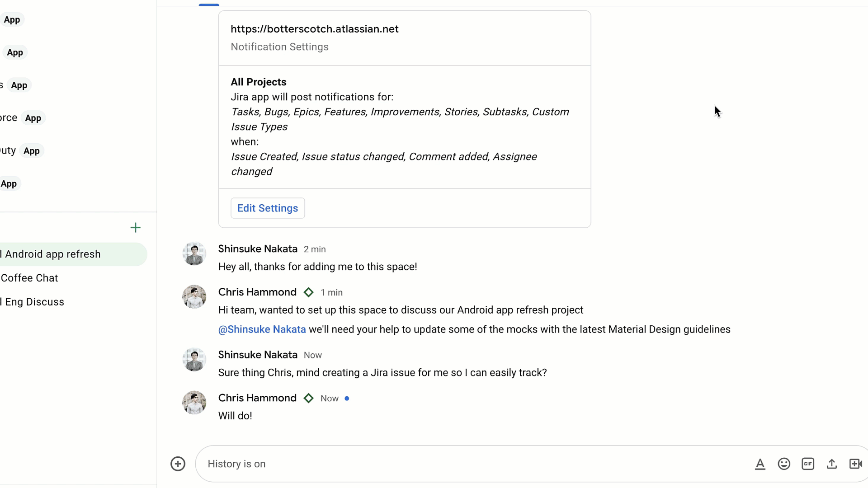Click the expand message actions icon
The width and height of the screenshot is (868, 488).
[177, 464]
